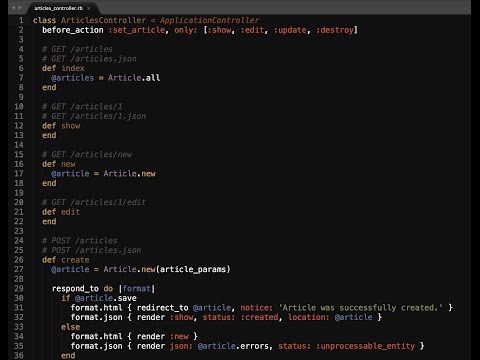Image resolution: width=480 pixels, height=360 pixels.
Task: Click the 'Article was successfully created.' string
Action: (x=361, y=308)
